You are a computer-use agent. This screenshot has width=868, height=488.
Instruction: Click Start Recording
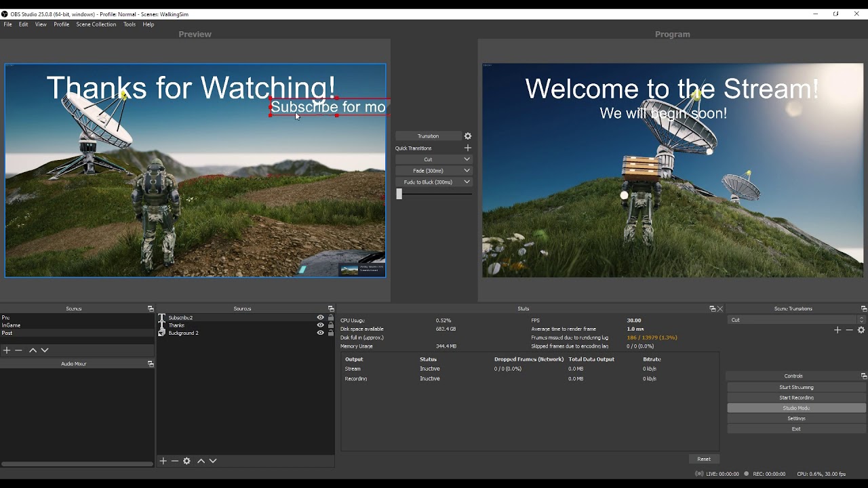(x=796, y=398)
